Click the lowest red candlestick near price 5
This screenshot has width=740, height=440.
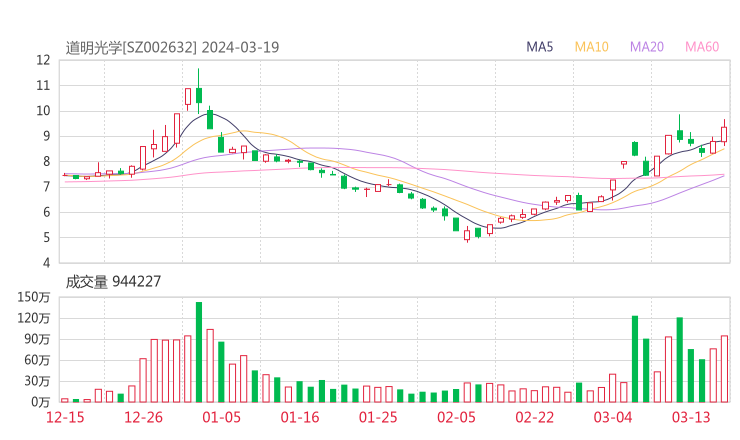467,235
